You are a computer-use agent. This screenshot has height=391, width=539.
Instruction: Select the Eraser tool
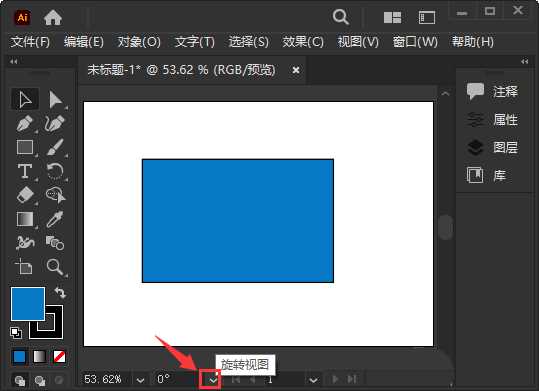tap(25, 195)
